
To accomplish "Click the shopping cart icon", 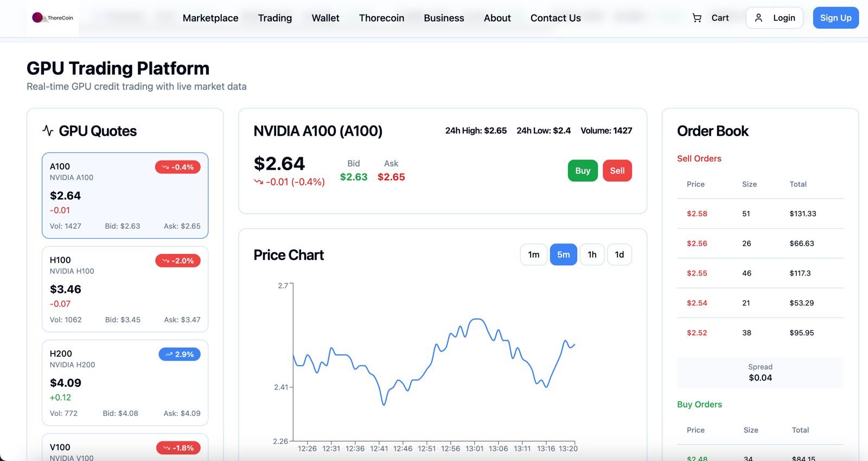I will 697,18.
